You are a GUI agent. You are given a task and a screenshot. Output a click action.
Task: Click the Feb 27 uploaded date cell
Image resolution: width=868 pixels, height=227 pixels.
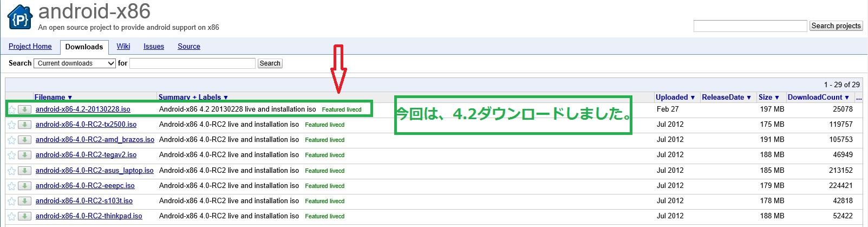(668, 109)
